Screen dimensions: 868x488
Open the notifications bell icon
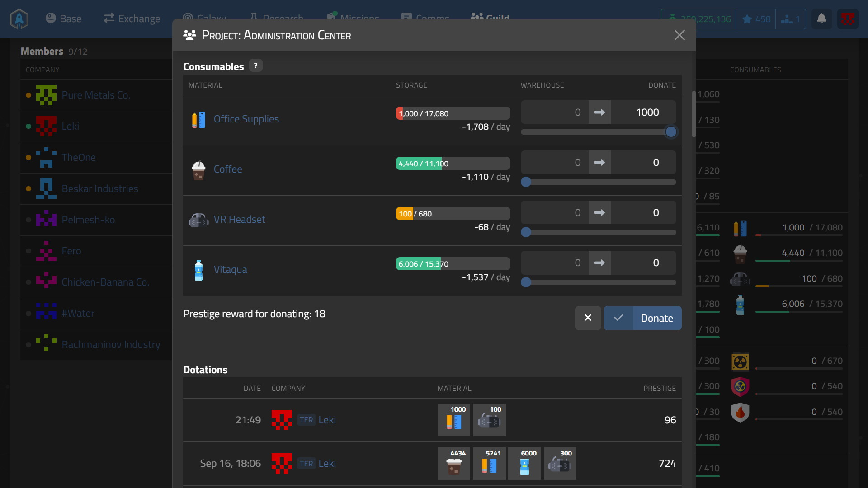(x=821, y=19)
